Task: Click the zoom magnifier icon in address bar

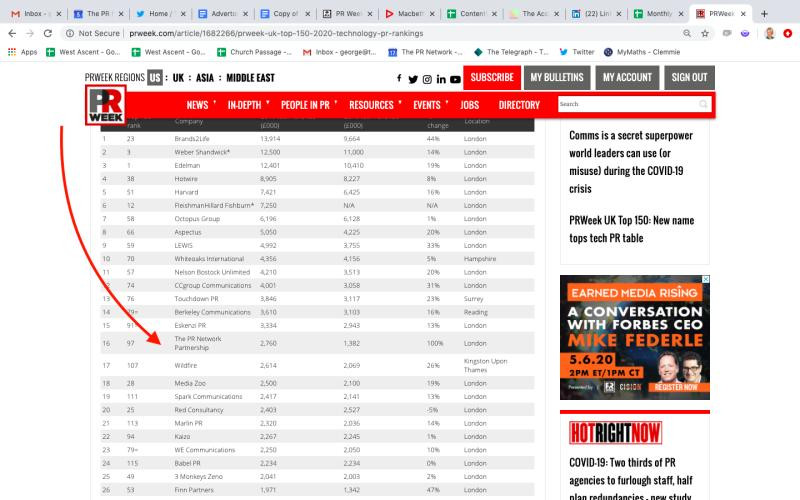Action: coord(687,33)
